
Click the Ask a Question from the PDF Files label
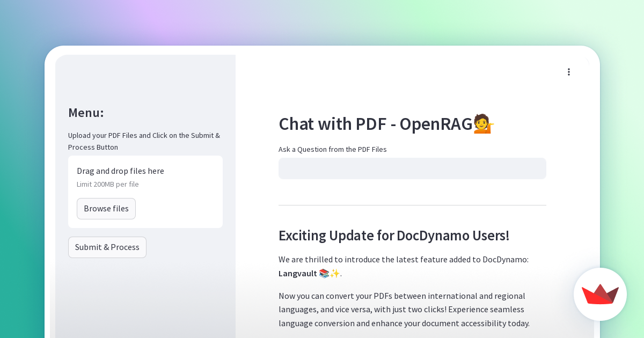click(333, 149)
